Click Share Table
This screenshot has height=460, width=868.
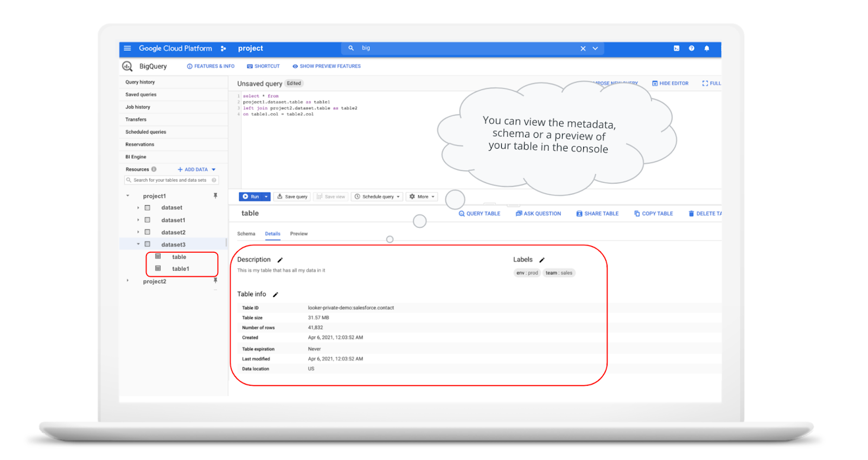[x=597, y=214]
